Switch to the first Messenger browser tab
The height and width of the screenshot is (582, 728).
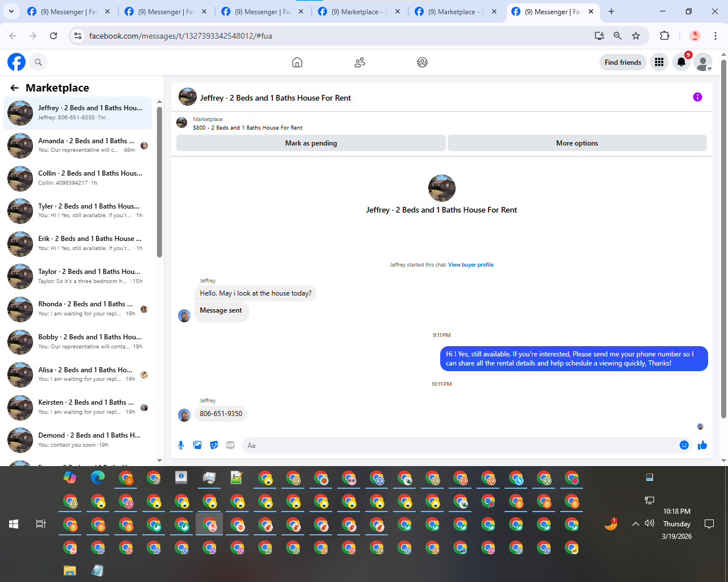68,11
